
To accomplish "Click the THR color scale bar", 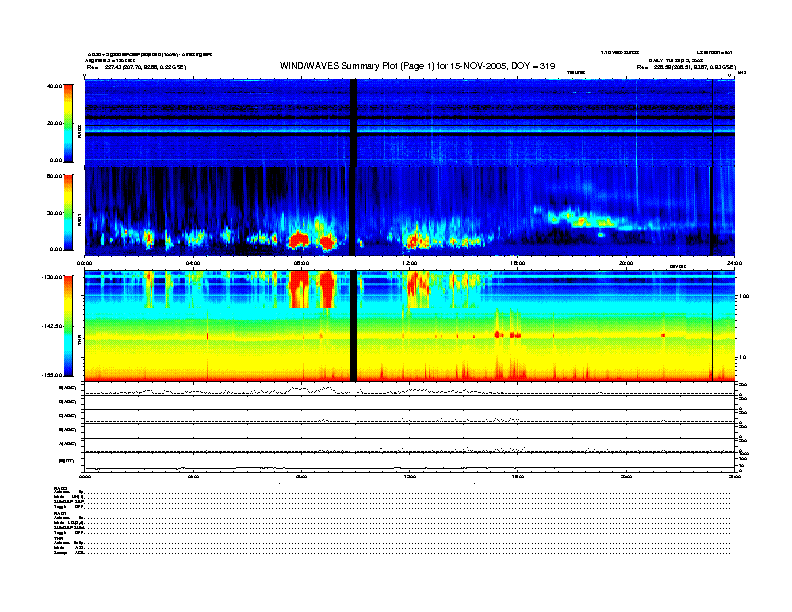I will [x=68, y=326].
